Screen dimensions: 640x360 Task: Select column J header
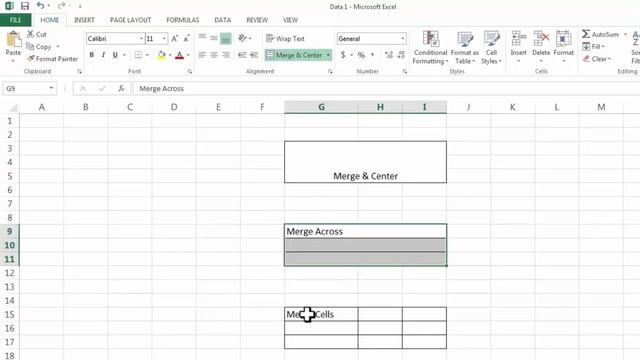click(x=468, y=107)
